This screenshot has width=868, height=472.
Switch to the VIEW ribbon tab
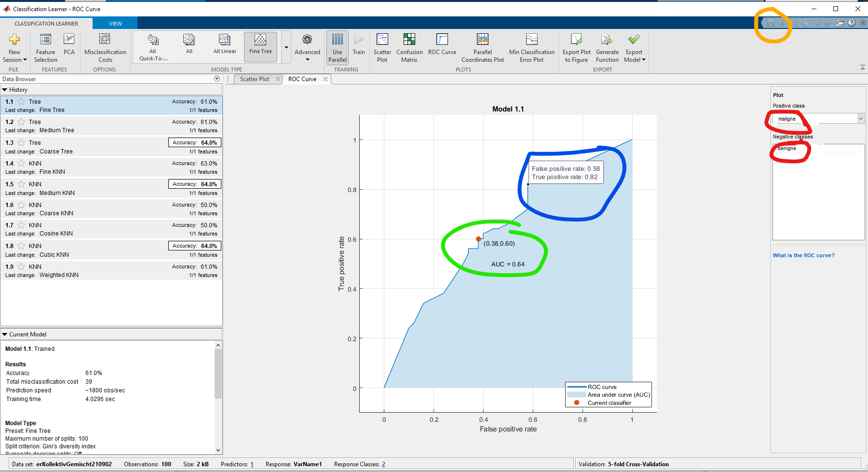pyautogui.click(x=115, y=24)
